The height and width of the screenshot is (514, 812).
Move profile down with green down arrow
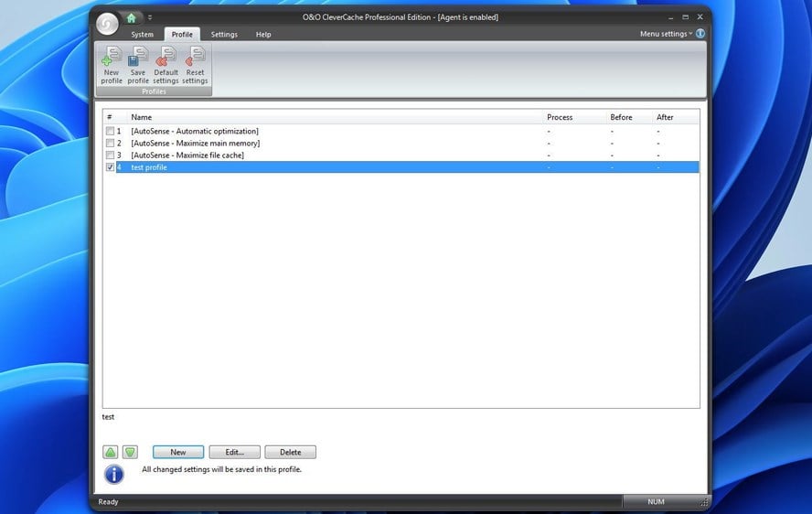pyautogui.click(x=130, y=453)
